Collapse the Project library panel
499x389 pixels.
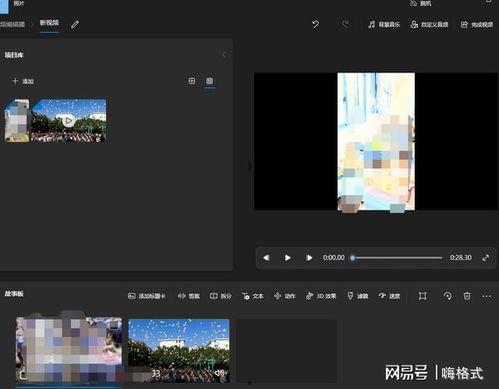tap(223, 55)
